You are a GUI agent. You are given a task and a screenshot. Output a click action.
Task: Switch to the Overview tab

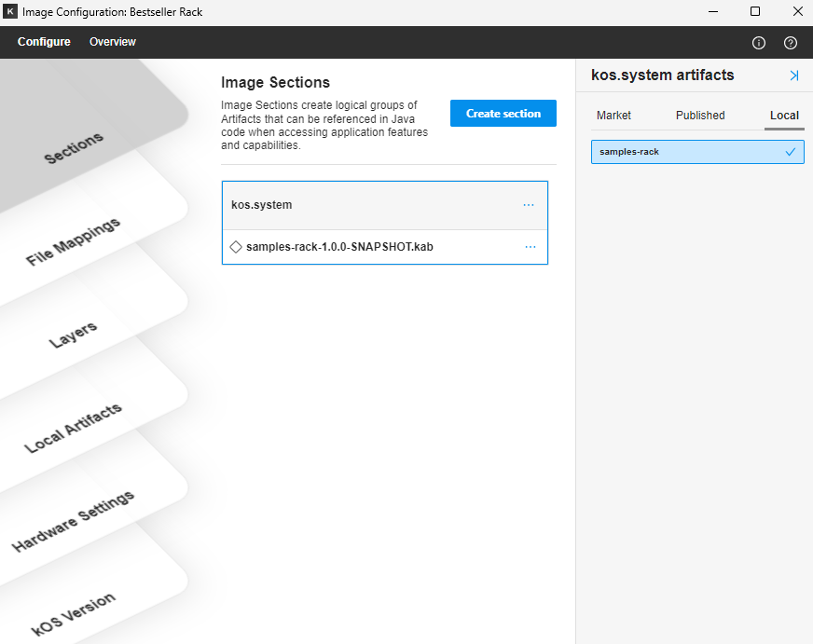[113, 42]
